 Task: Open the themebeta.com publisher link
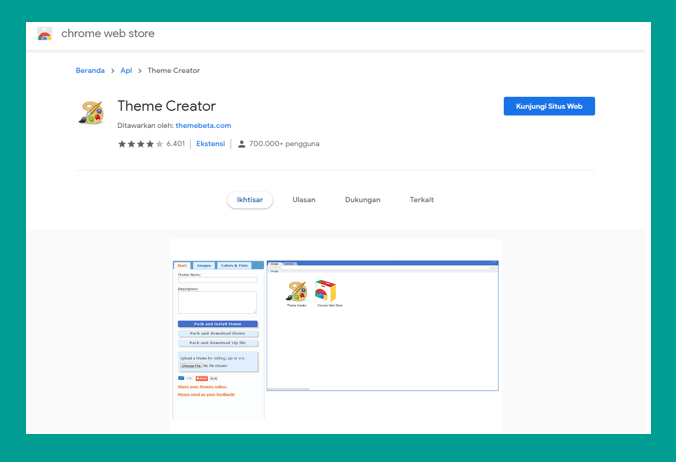[x=203, y=125]
